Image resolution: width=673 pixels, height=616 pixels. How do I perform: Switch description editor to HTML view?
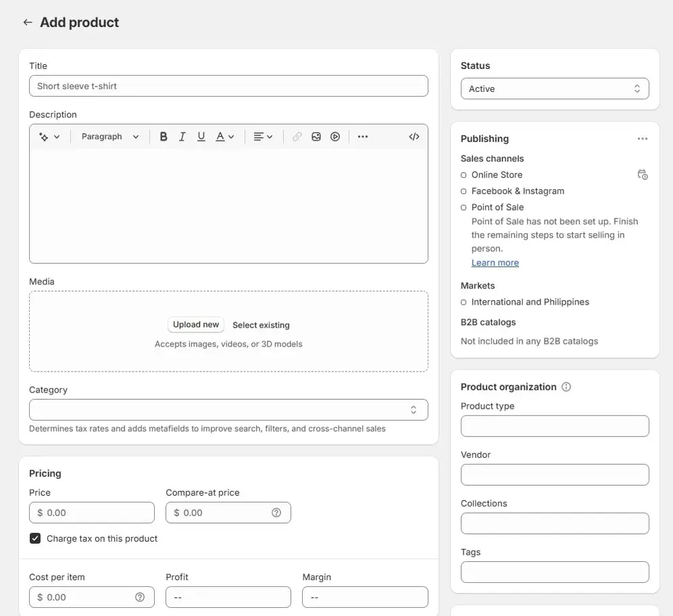(414, 136)
